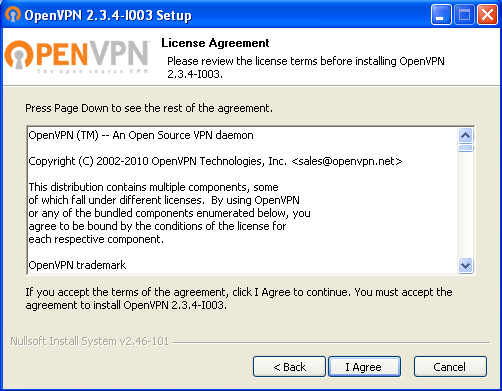Click the 'OpenVPN trademark' line in license text
Image resolution: width=502 pixels, height=391 pixels.
tap(77, 265)
